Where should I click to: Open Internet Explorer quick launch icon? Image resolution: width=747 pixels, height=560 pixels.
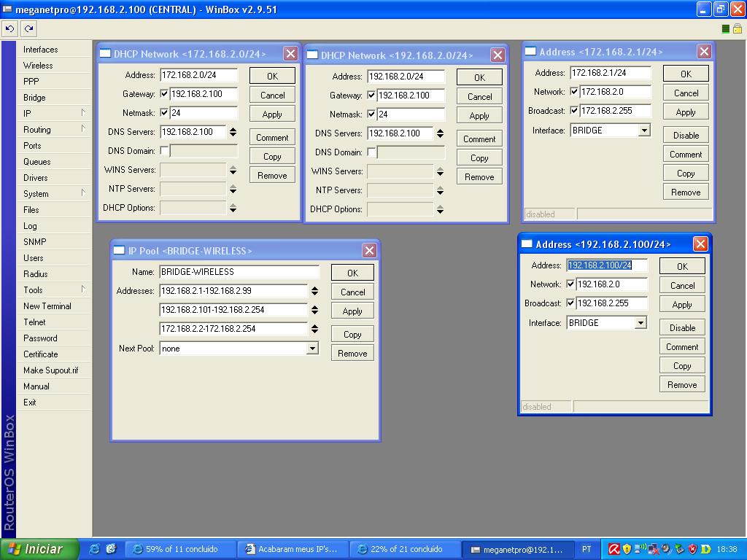coord(95,549)
